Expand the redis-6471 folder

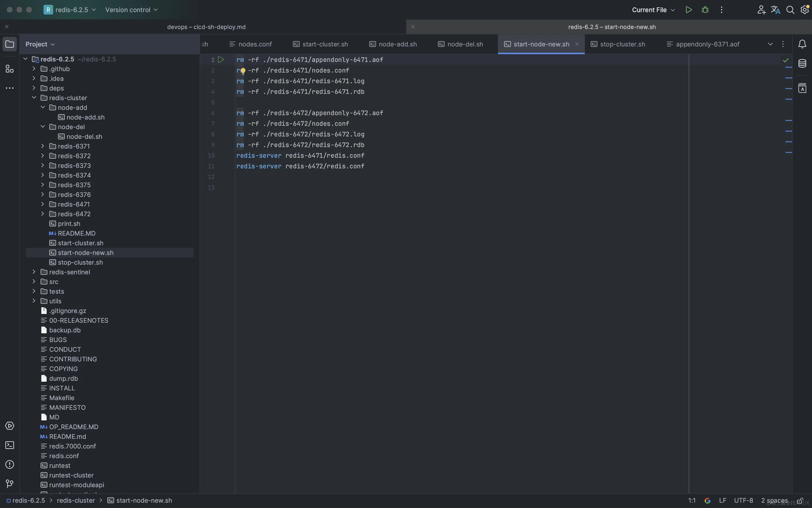(x=43, y=204)
